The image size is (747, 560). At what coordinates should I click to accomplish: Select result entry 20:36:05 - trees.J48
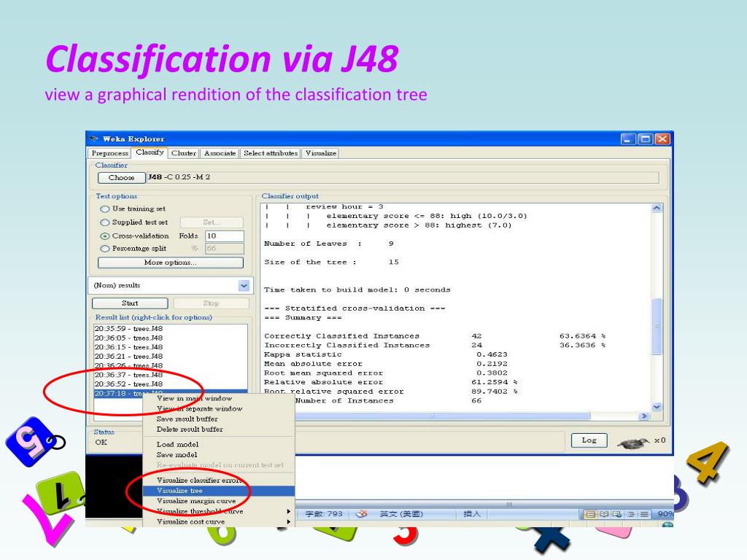(x=171, y=338)
